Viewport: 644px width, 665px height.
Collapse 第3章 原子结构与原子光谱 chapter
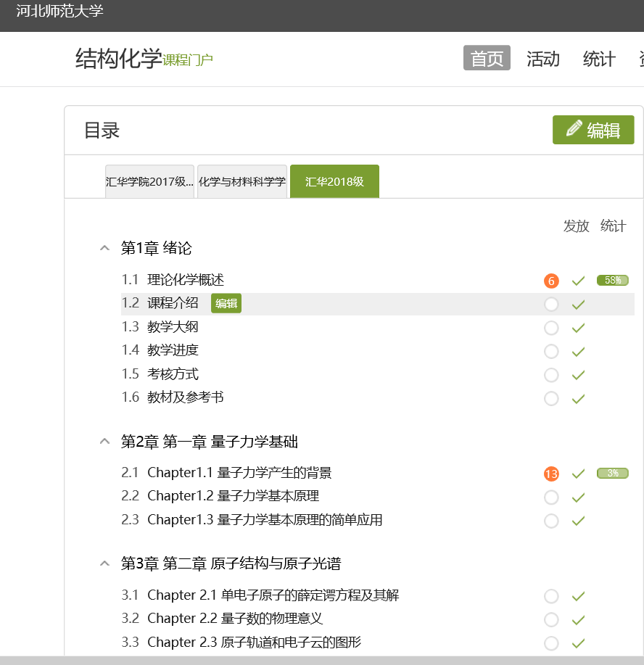[104, 563]
